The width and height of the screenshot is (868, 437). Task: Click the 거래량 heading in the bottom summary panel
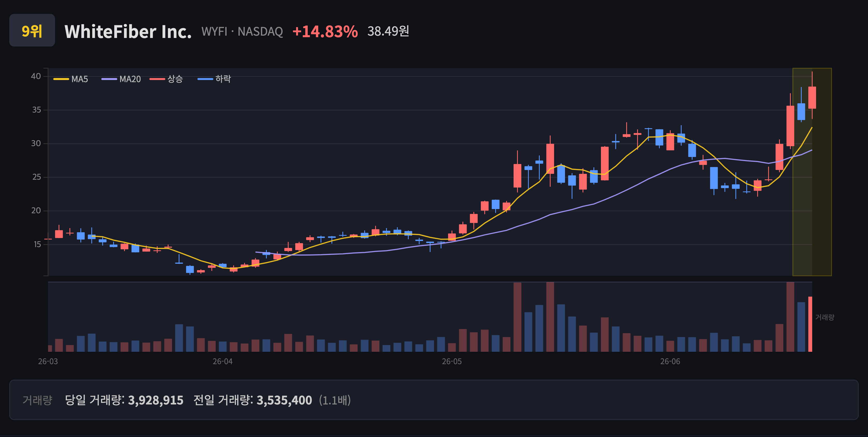tap(37, 400)
